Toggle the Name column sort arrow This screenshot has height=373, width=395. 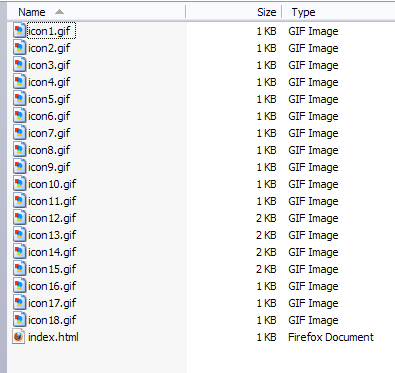tap(59, 12)
